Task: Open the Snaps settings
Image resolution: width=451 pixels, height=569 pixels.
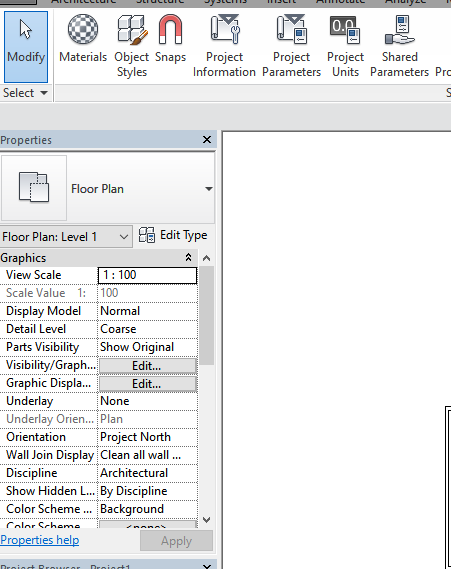Action: [x=170, y=39]
